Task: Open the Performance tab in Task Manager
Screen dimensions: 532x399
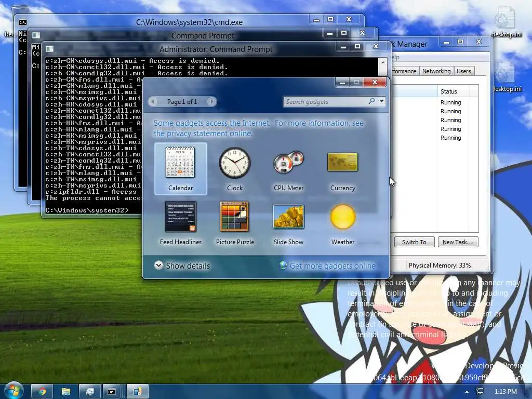Action: click(404, 71)
